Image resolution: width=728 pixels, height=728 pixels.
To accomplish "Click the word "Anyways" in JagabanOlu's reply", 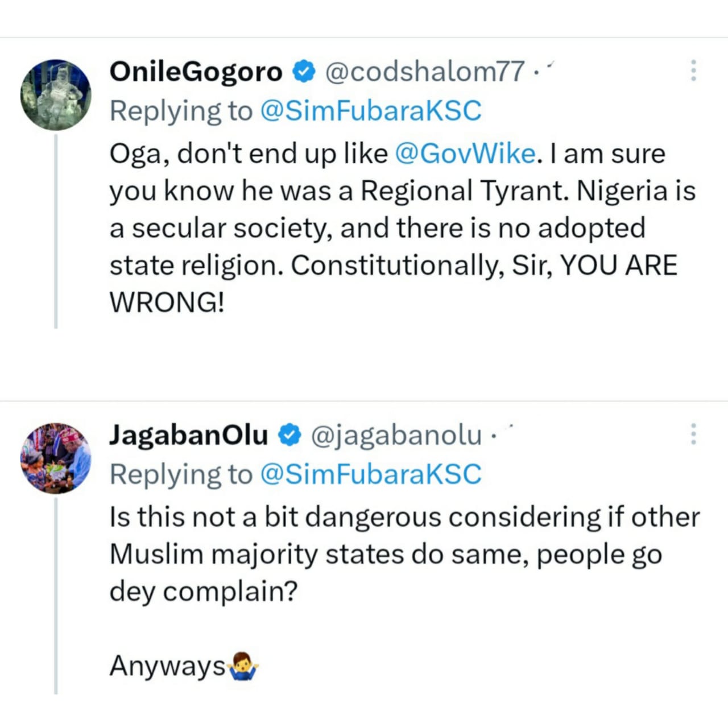I will pos(167,666).
